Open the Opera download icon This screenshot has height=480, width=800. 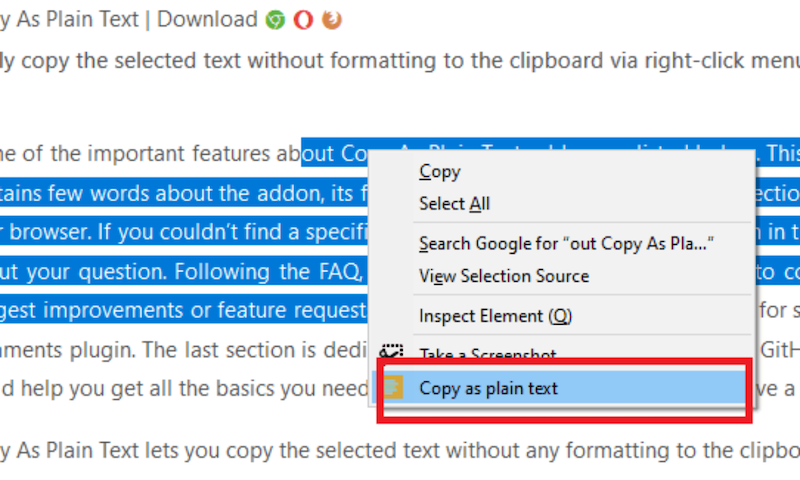click(x=303, y=20)
